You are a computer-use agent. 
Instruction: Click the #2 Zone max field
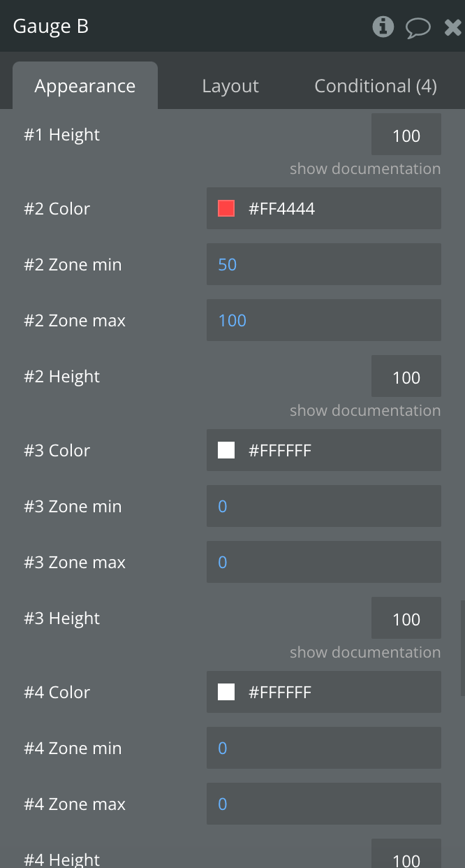tap(323, 320)
